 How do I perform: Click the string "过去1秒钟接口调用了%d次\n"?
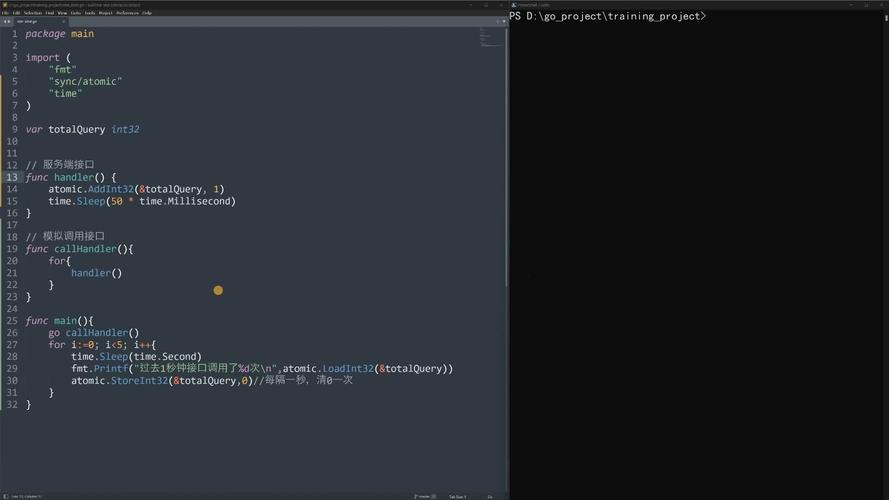click(x=206, y=368)
